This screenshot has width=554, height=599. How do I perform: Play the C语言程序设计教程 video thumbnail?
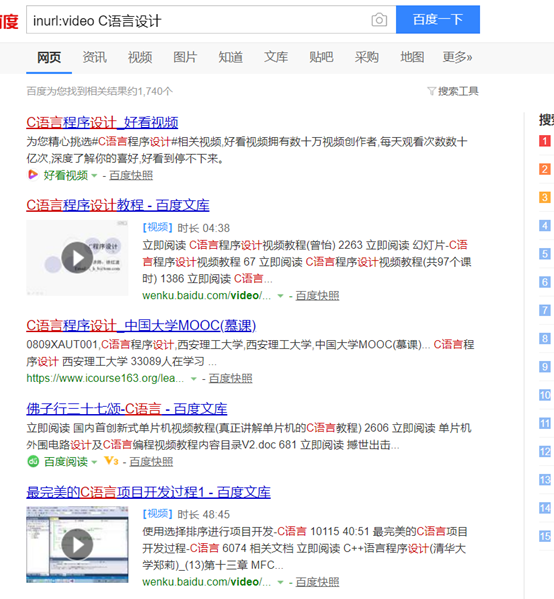tap(77, 258)
